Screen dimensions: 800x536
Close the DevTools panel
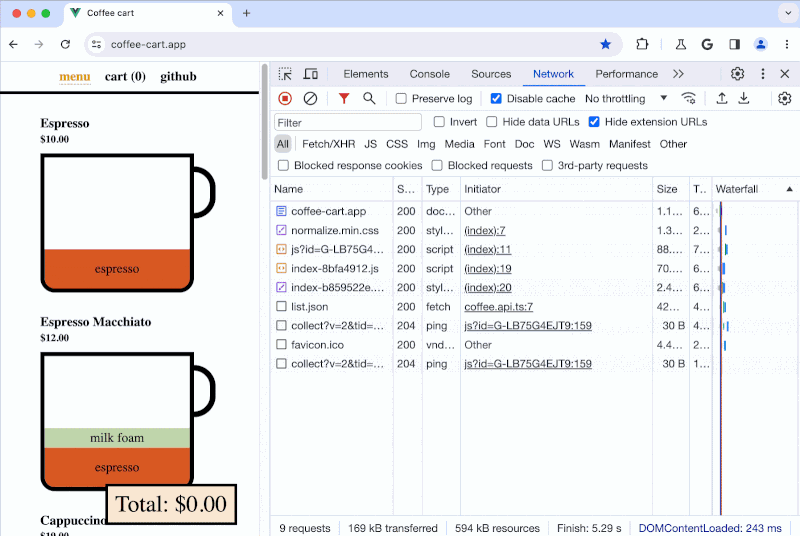coord(785,74)
